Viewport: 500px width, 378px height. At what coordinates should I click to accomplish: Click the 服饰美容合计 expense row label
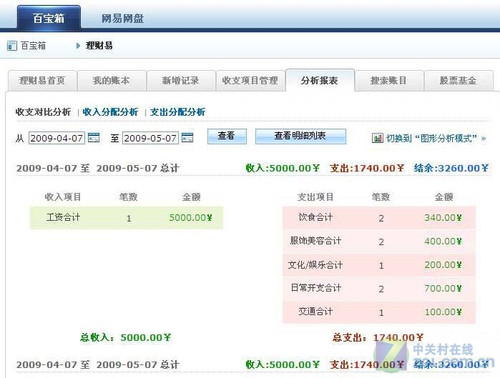point(315,241)
